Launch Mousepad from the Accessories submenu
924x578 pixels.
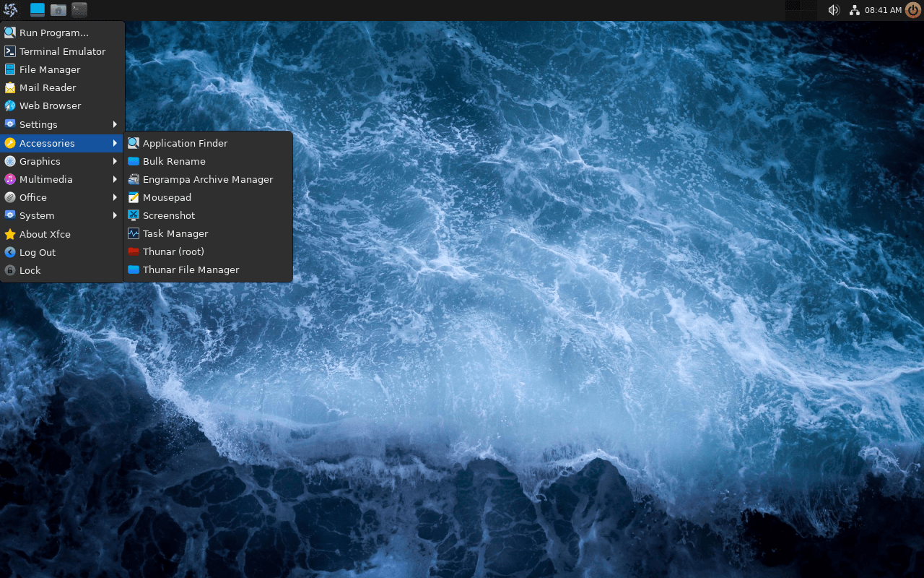[x=167, y=197]
